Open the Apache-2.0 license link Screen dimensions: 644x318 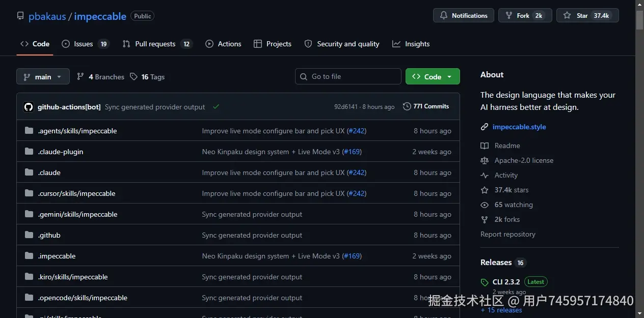(x=524, y=160)
